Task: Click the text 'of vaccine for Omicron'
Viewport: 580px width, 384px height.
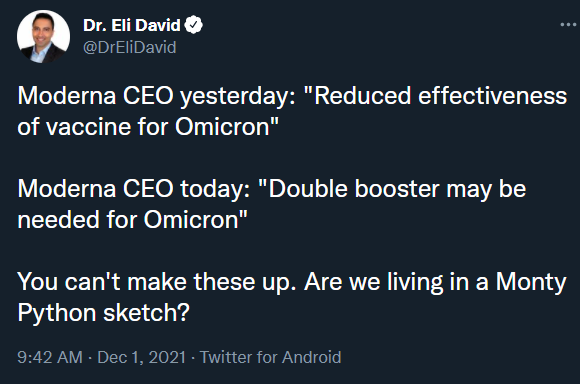Action: point(148,127)
